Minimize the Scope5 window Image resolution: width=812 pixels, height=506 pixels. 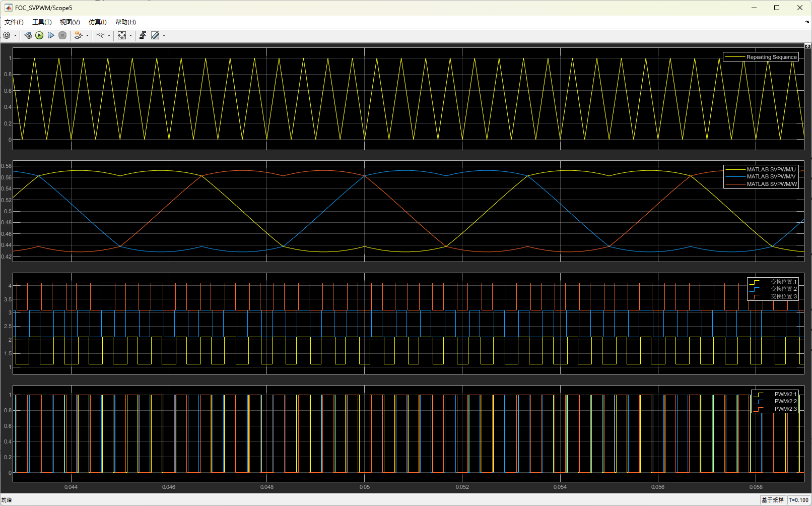(754, 8)
